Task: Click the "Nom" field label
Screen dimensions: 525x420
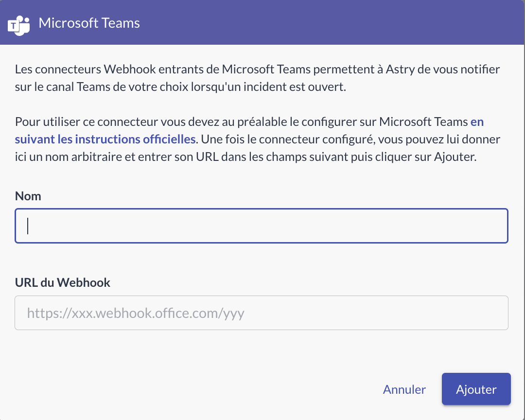Action: 28,196
